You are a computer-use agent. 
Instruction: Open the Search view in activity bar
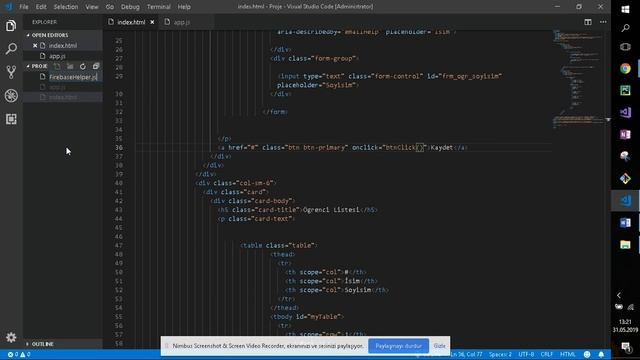pos(11,49)
